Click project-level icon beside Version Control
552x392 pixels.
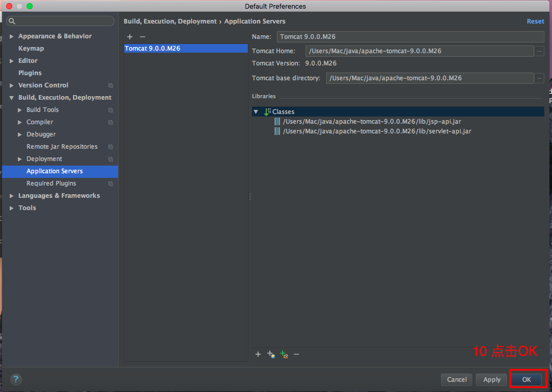[110, 85]
